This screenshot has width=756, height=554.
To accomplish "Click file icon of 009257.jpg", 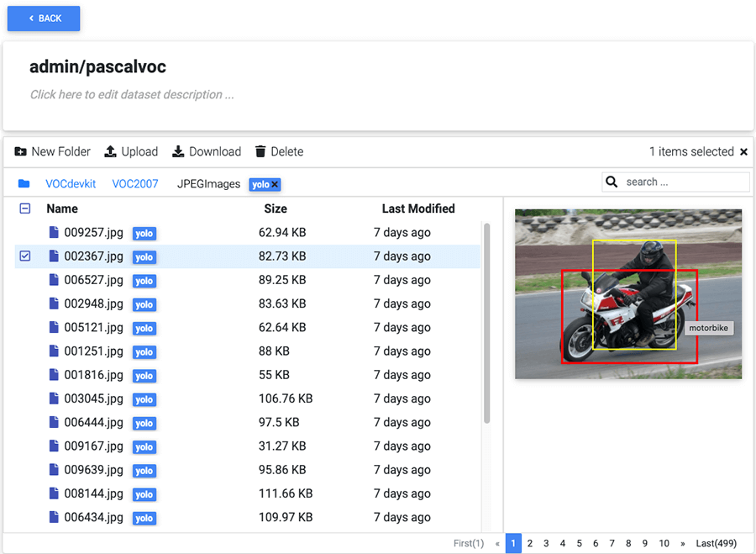I will [x=54, y=232].
